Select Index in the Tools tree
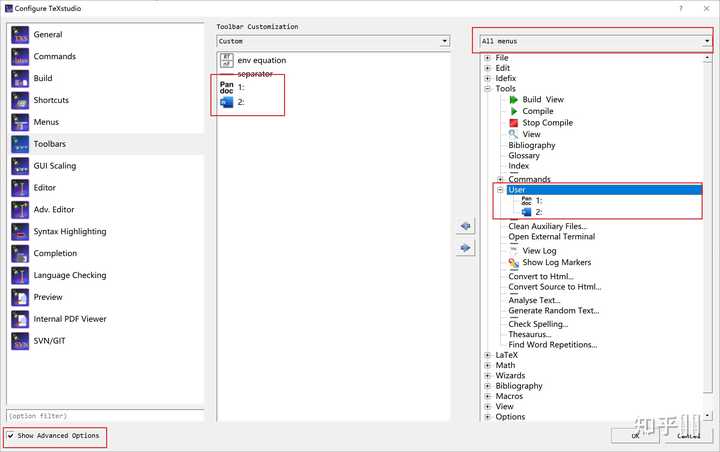This screenshot has width=720, height=452. tap(518, 166)
